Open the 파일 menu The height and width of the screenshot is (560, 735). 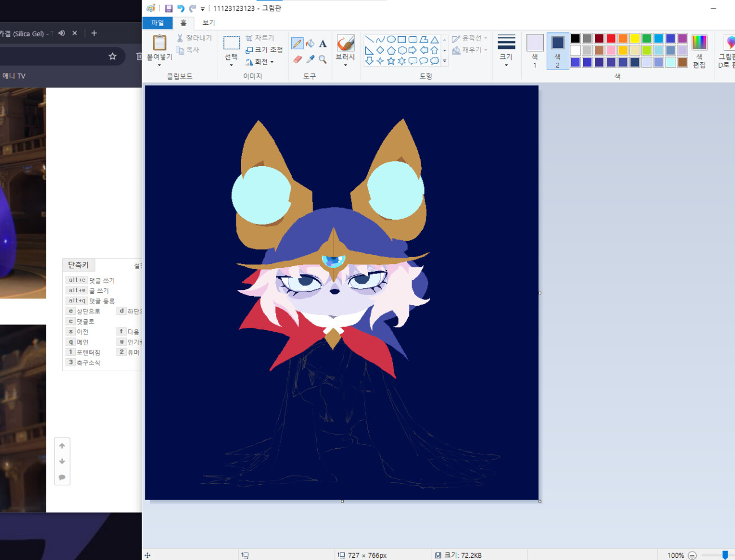tap(157, 23)
